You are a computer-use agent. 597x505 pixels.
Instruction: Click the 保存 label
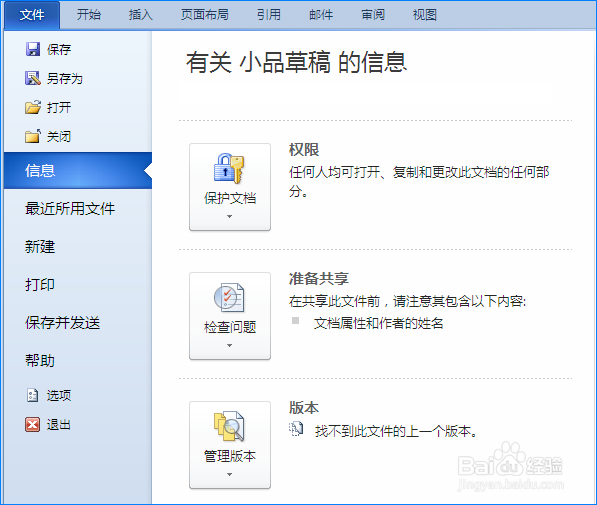[59, 50]
